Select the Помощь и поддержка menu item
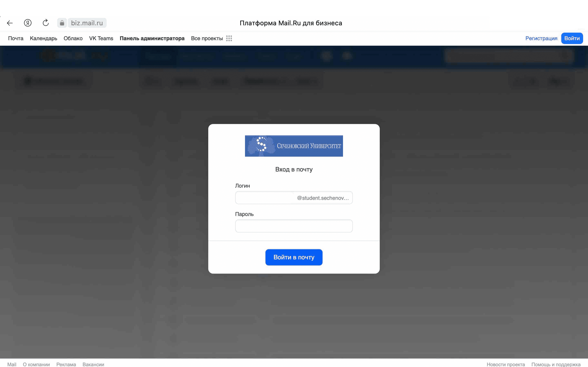Viewport: 588px width, 367px height. (x=556, y=364)
